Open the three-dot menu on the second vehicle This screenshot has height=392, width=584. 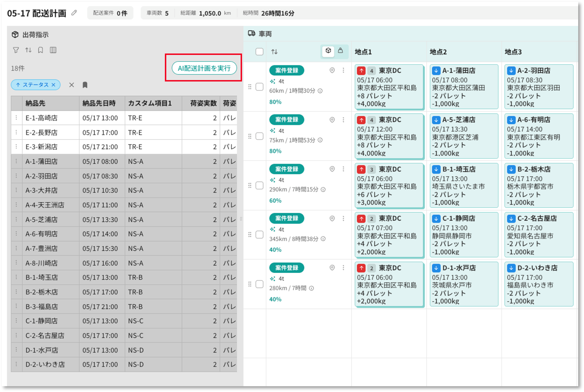coord(343,120)
